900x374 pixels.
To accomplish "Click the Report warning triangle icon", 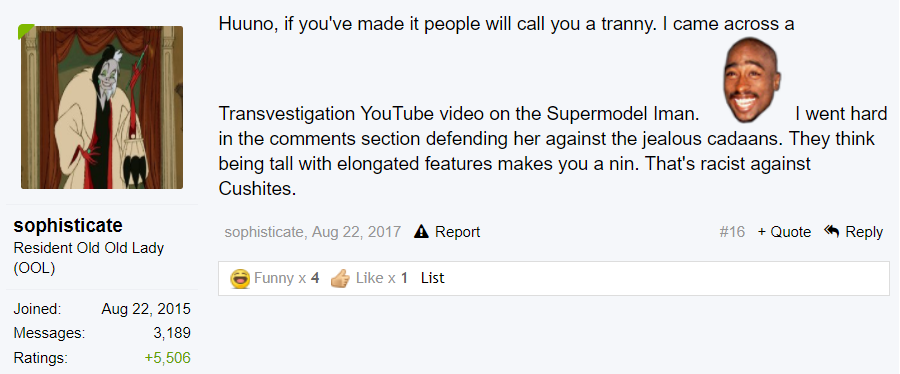I will click(x=421, y=231).
